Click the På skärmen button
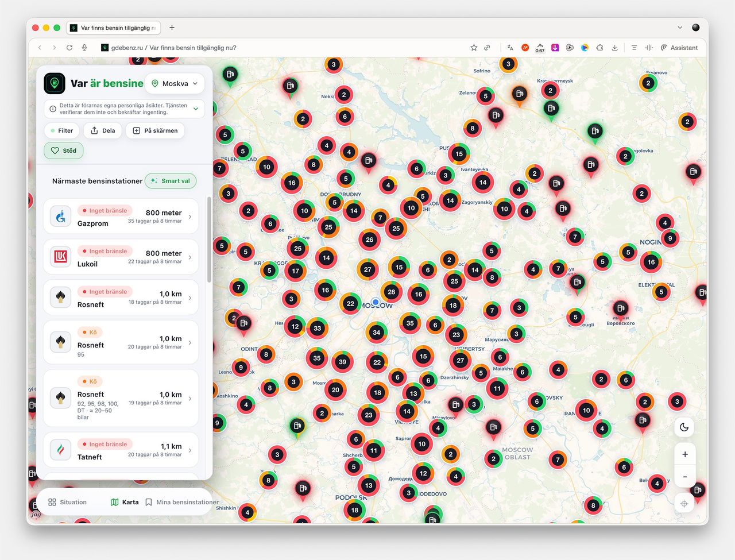 click(x=155, y=130)
